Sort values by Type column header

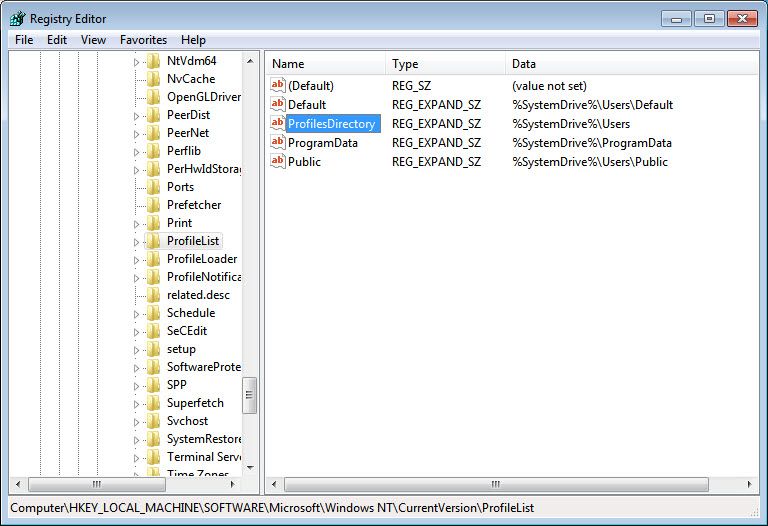click(446, 64)
